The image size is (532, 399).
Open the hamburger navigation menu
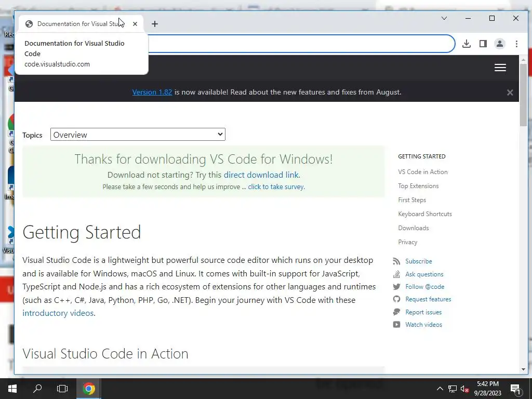point(500,68)
